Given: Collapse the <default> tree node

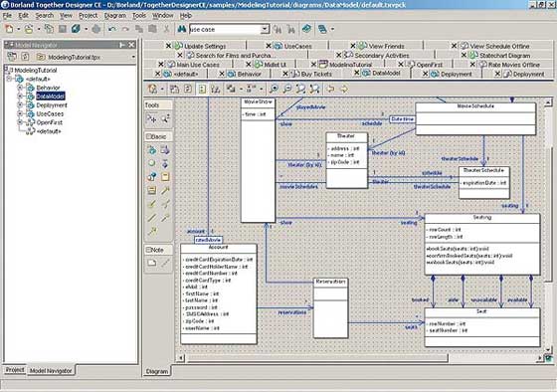Looking at the screenshot, I should click(9, 79).
